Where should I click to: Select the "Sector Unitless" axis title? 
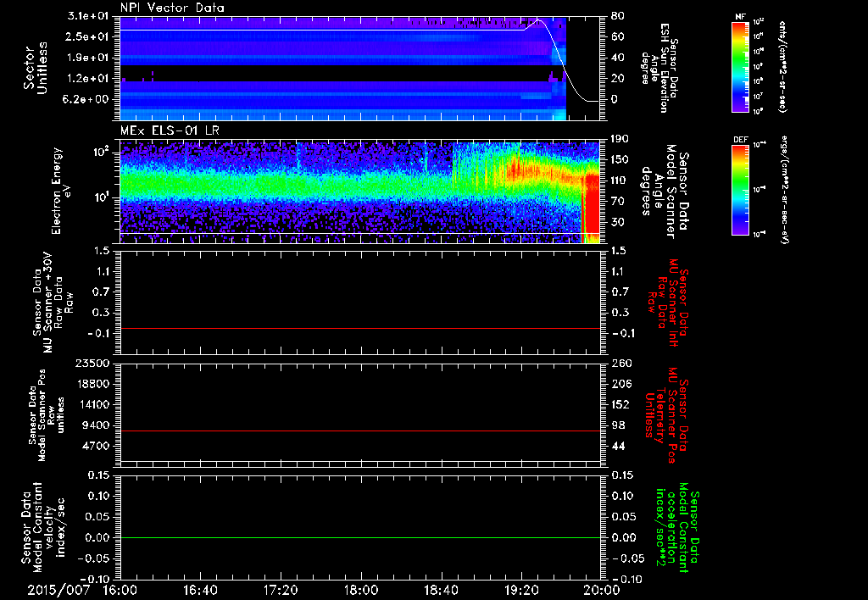point(36,68)
